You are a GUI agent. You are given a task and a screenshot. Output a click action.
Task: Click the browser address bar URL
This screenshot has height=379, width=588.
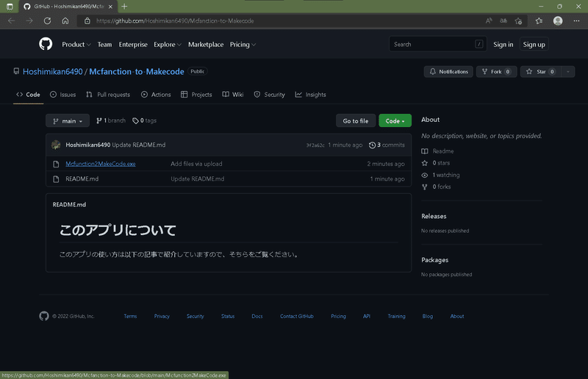[x=175, y=21]
